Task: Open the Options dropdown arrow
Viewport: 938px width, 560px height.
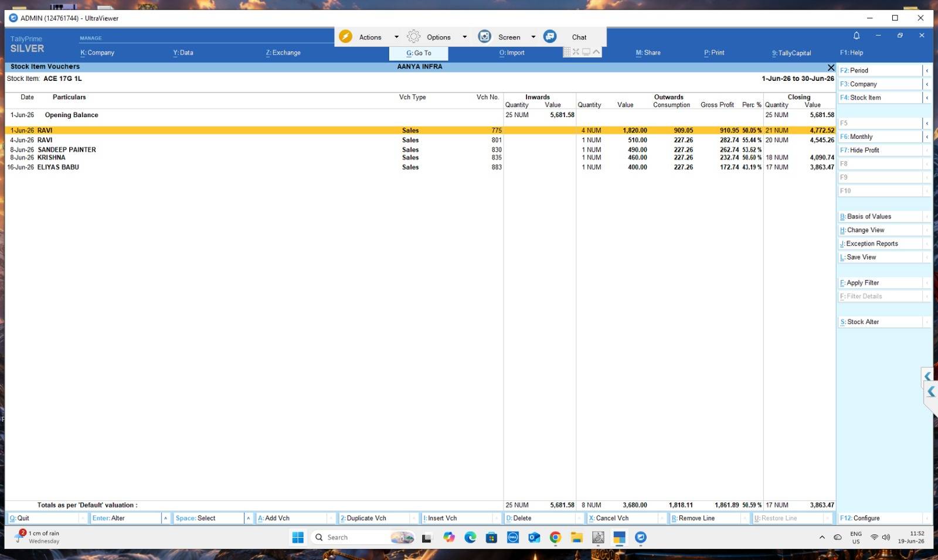Action: [465, 37]
